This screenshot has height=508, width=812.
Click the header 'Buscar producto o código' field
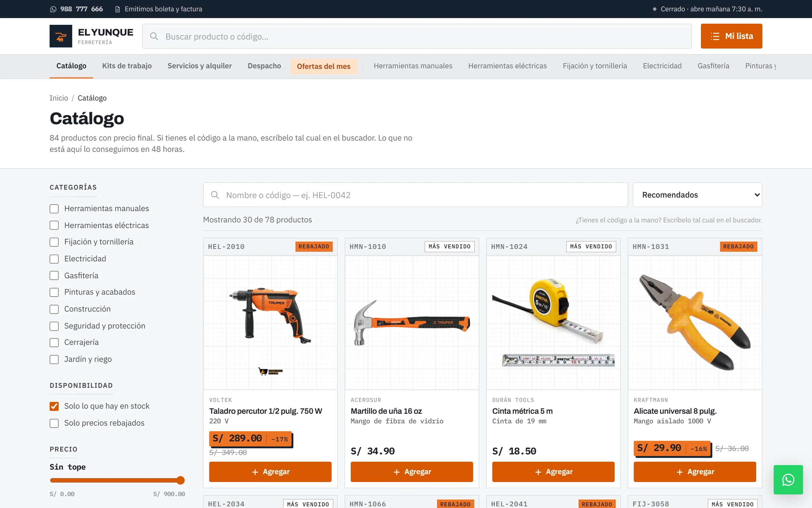pyautogui.click(x=417, y=36)
